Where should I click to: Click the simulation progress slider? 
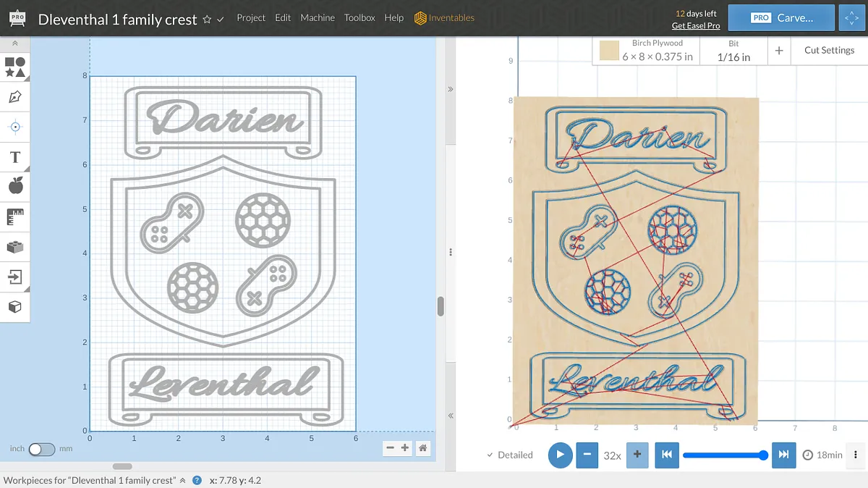[723, 455]
